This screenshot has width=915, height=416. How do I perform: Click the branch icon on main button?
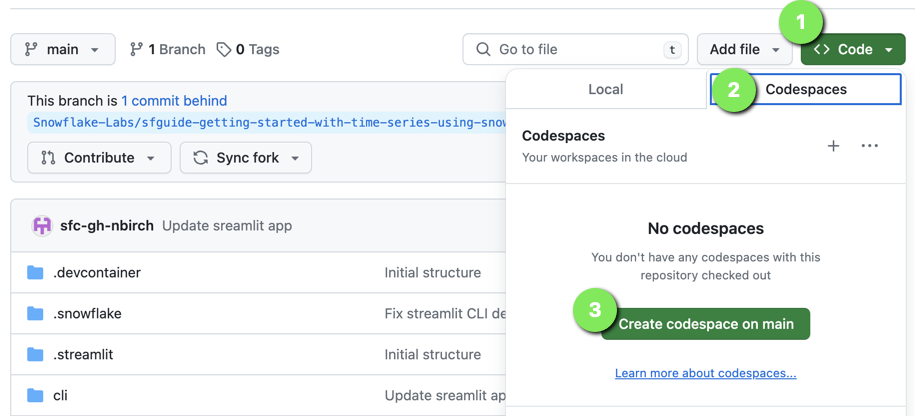pyautogui.click(x=31, y=50)
